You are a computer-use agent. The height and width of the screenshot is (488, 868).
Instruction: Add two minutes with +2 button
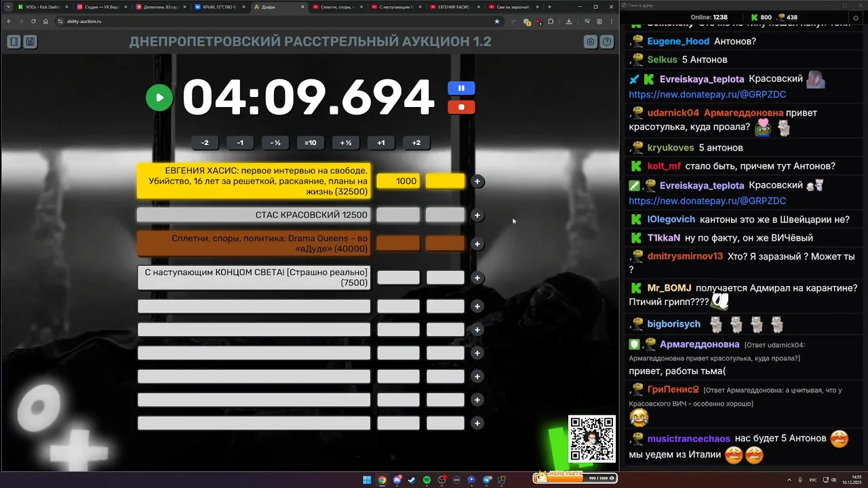(416, 142)
